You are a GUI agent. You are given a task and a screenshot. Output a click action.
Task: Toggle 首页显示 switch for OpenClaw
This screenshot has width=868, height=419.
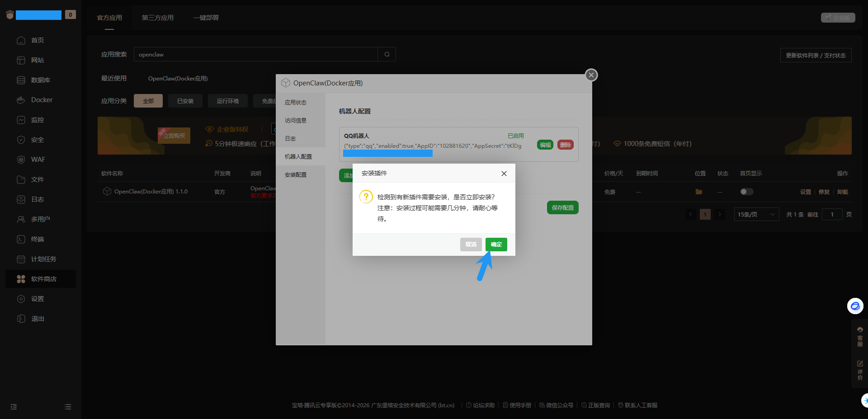(x=746, y=192)
